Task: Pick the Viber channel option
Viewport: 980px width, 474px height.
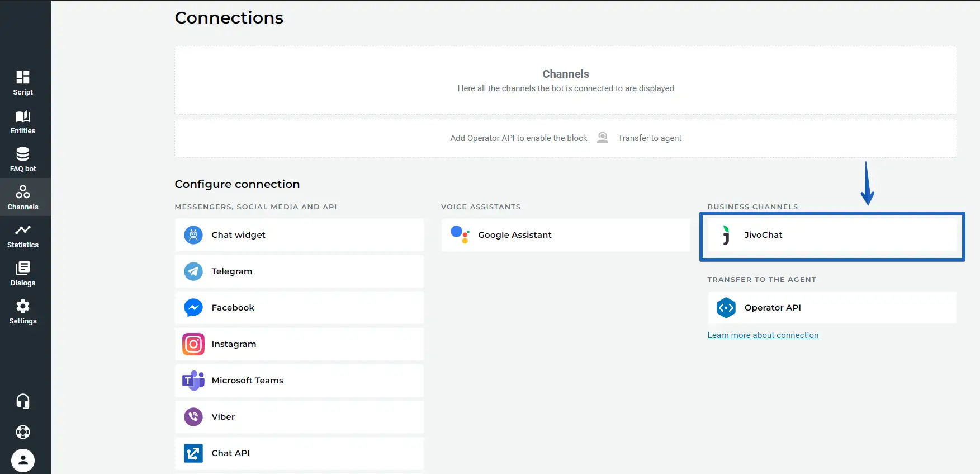Action: 299,417
